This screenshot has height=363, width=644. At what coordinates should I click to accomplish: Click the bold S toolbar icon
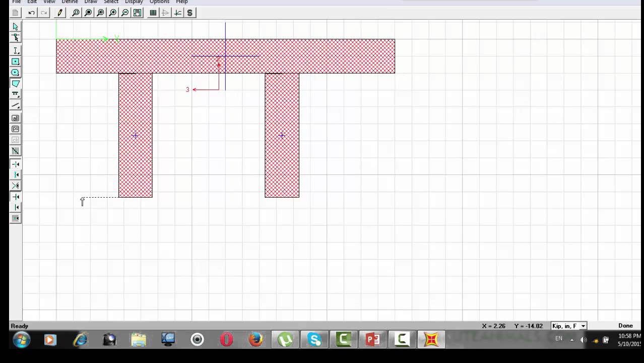[190, 13]
